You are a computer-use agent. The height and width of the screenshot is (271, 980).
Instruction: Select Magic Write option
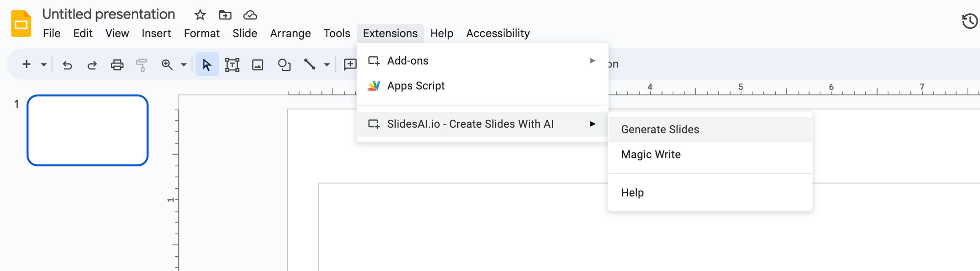651,155
